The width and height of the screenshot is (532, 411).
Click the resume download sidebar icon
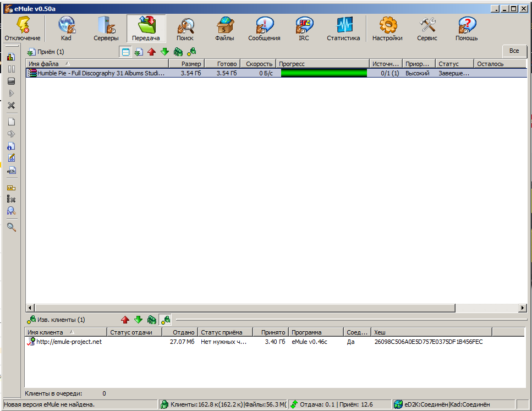tap(11, 94)
